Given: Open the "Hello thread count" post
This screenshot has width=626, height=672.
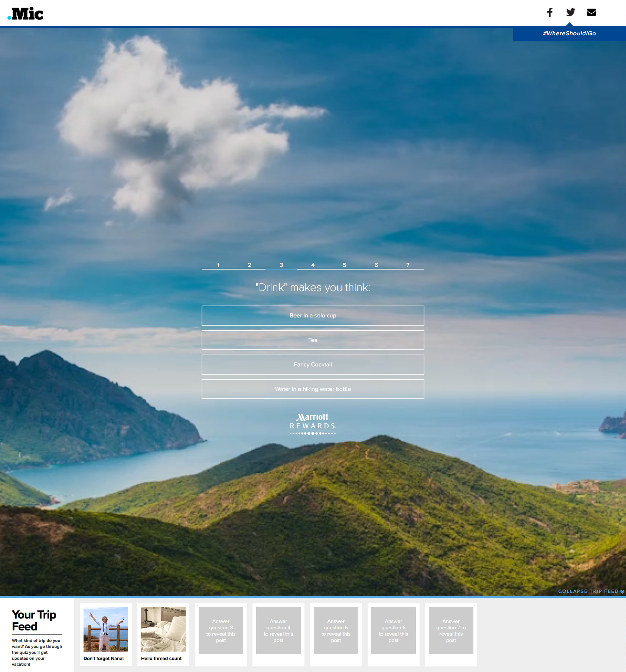Looking at the screenshot, I should [x=163, y=634].
